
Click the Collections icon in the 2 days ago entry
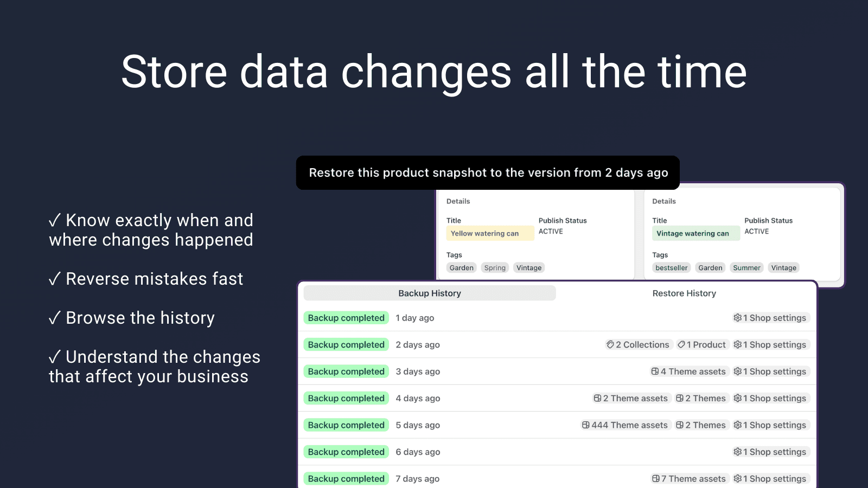pos(610,344)
